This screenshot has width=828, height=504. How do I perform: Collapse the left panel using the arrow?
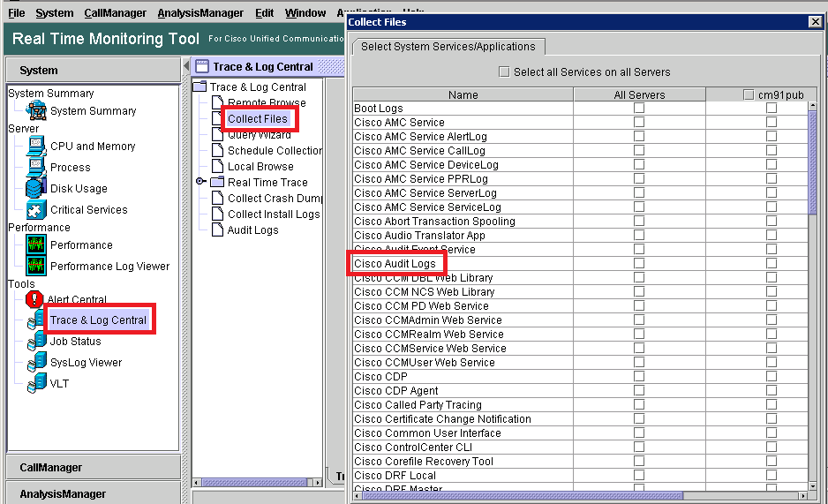tap(186, 66)
